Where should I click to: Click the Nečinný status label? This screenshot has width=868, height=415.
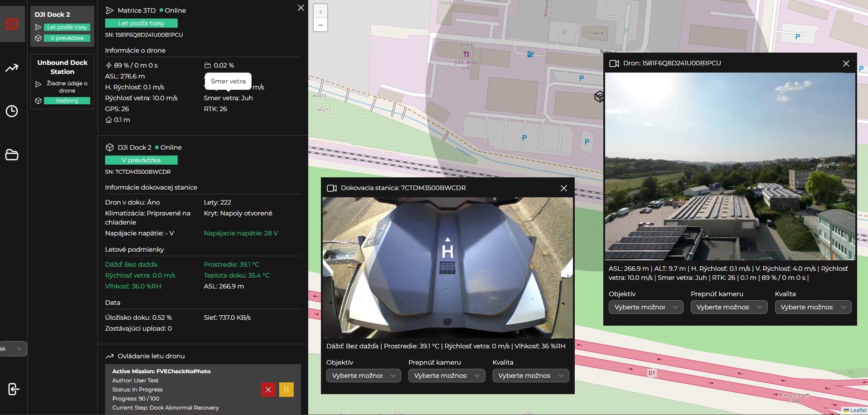coord(67,101)
